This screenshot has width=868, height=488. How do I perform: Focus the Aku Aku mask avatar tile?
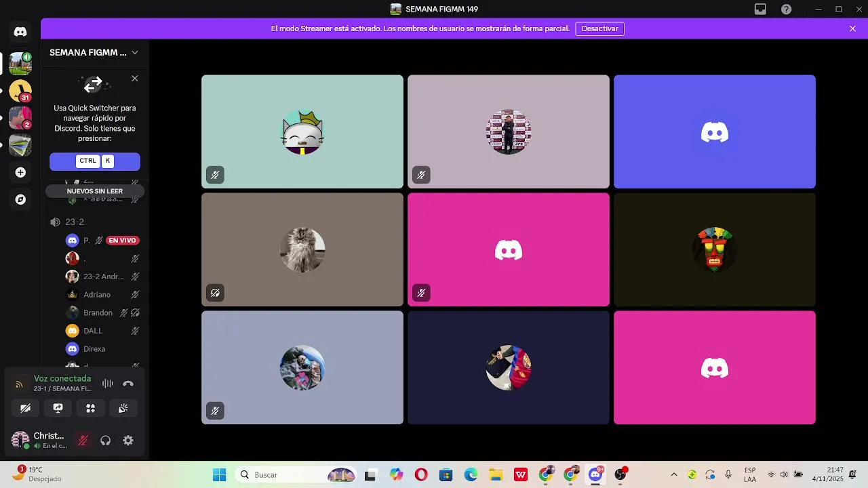point(715,249)
